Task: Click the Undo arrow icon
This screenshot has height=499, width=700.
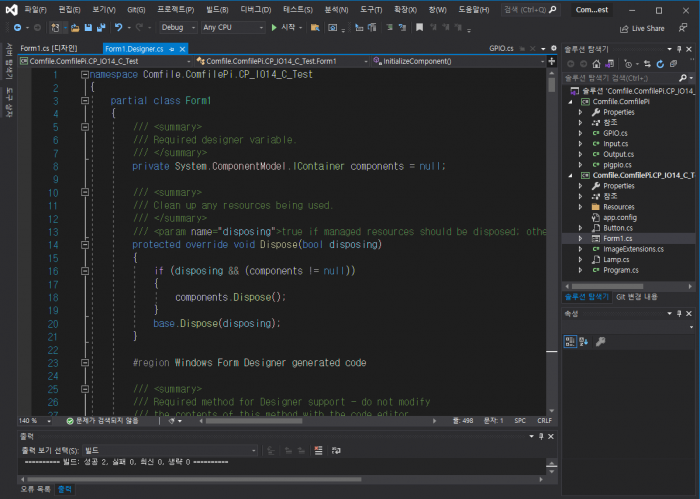Action: [118, 28]
